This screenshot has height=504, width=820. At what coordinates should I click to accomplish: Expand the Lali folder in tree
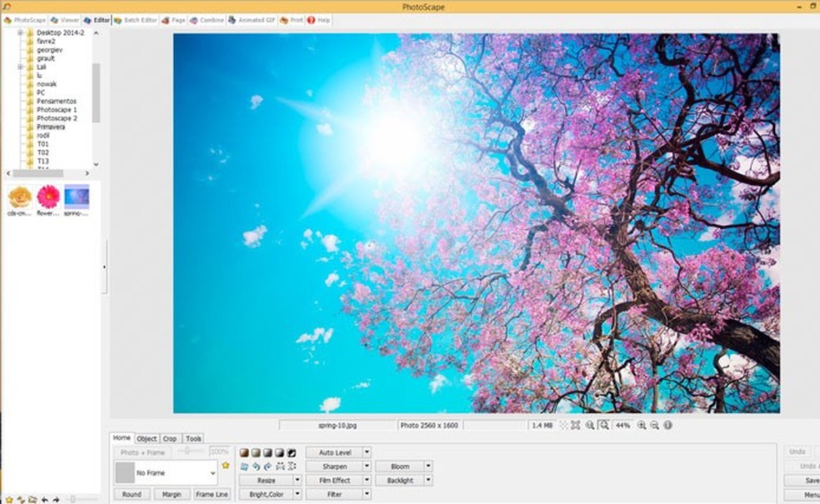pyautogui.click(x=20, y=67)
